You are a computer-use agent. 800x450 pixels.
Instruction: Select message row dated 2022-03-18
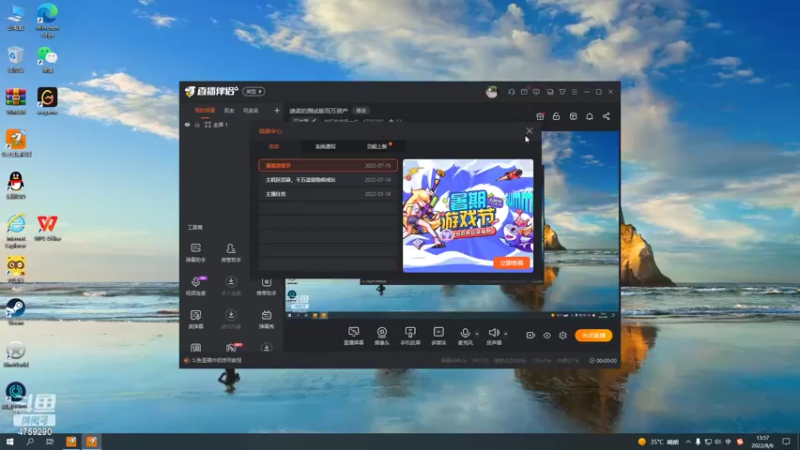pos(328,194)
